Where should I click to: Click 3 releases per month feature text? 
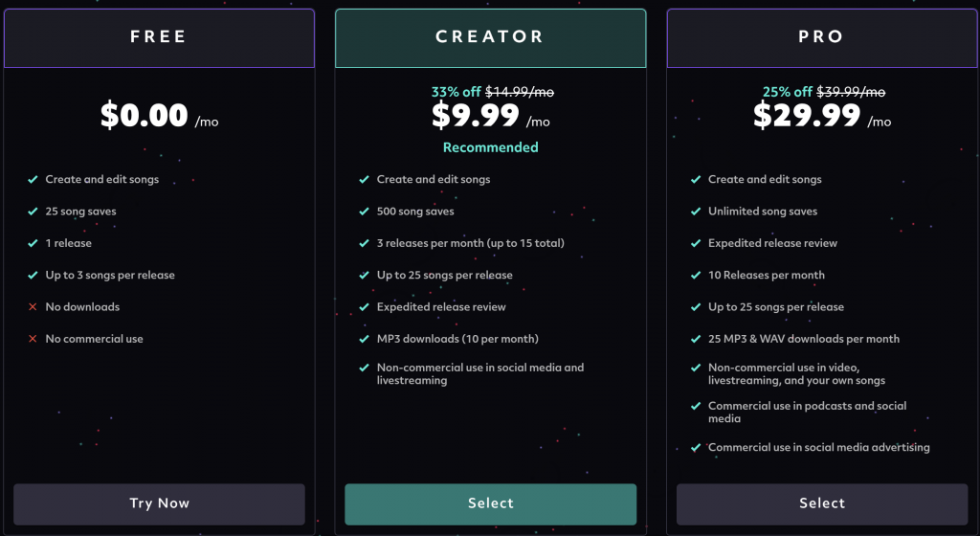471,243
